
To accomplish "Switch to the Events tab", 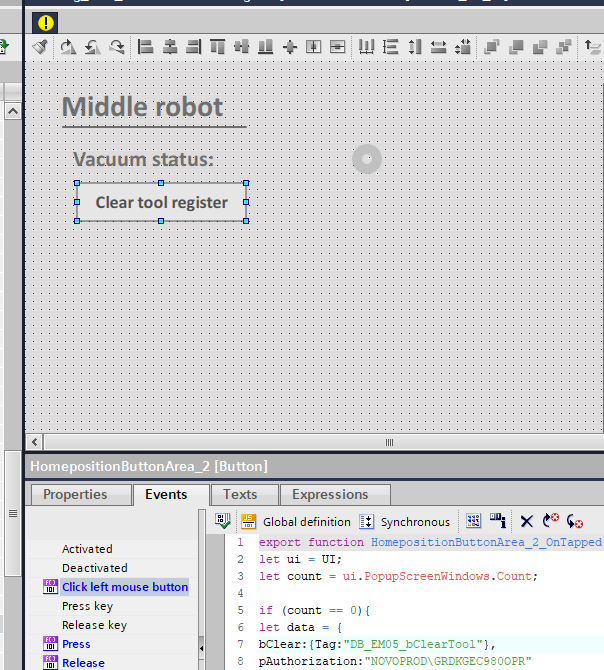I will [x=171, y=494].
